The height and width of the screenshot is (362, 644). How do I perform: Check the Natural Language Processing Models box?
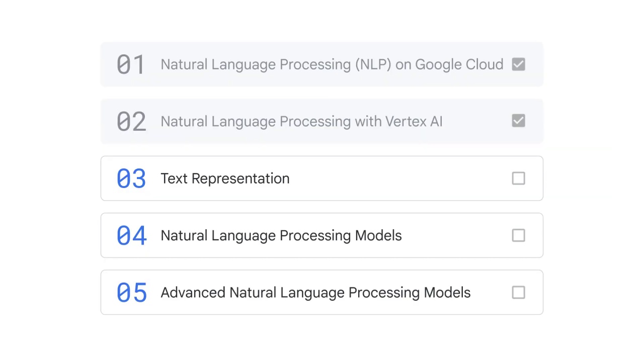518,235
